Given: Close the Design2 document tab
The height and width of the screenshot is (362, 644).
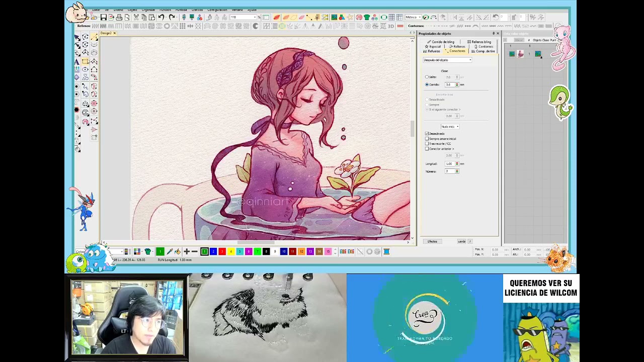Looking at the screenshot, I should 114,33.
